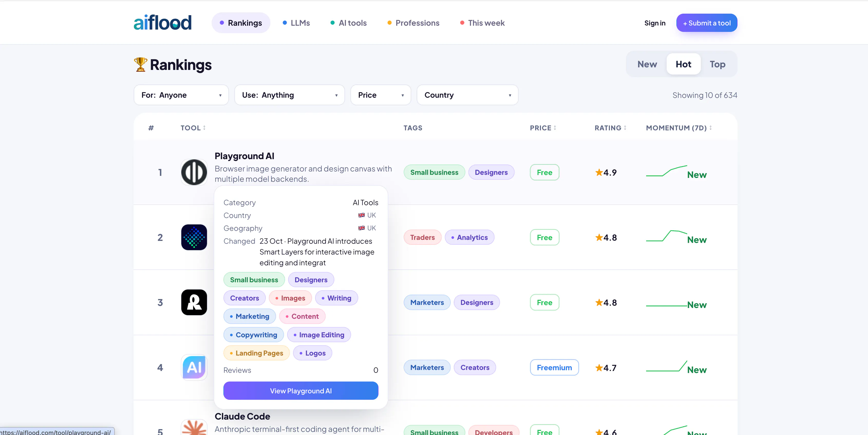868x435 pixels.
Task: Open the For: Anyone dropdown
Action: click(x=181, y=95)
